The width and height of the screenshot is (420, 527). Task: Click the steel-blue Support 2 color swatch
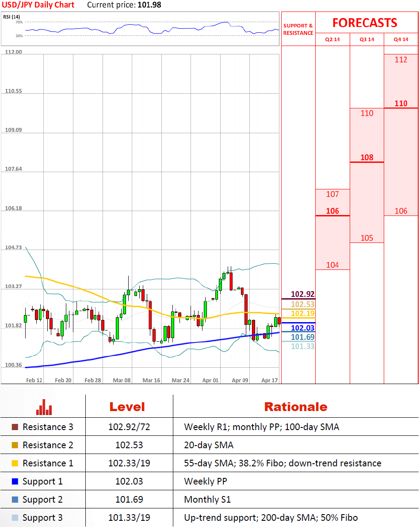click(15, 500)
